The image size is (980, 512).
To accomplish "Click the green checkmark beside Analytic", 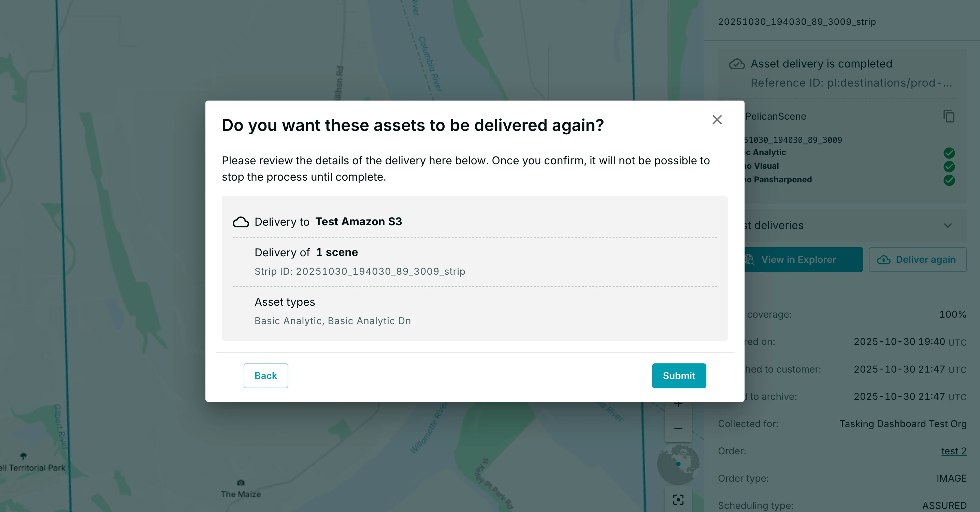I will click(x=949, y=153).
